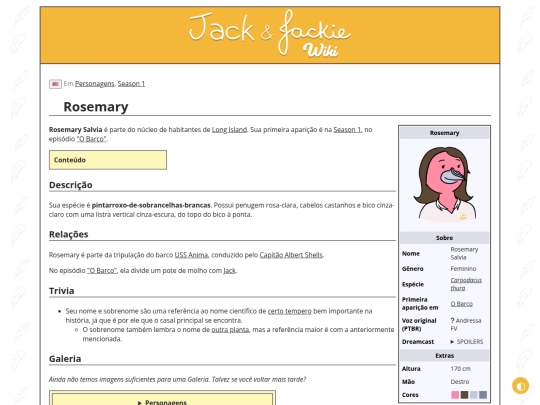Follow the Long Island link

(x=229, y=129)
